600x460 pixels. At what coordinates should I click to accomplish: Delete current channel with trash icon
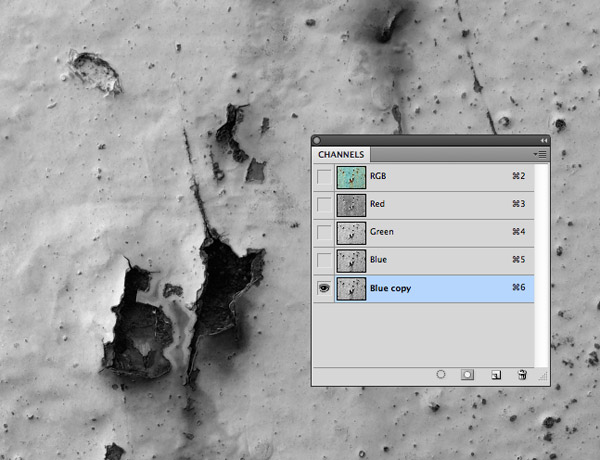[x=521, y=374]
